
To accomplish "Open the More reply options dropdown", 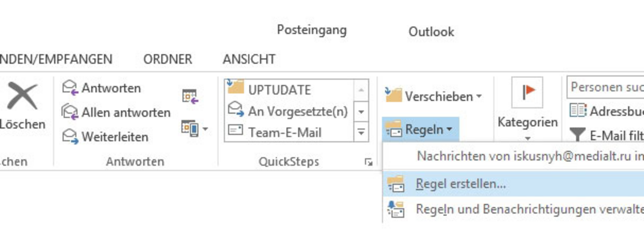I will tap(195, 129).
